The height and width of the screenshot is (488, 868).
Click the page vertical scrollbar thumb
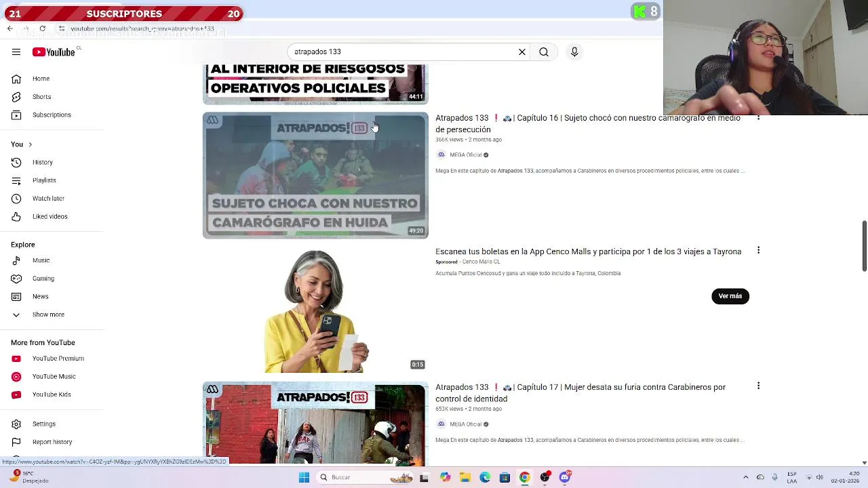pos(864,246)
